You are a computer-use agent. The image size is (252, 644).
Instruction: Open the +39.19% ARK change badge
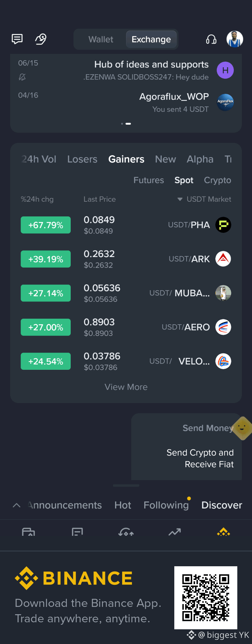click(46, 259)
